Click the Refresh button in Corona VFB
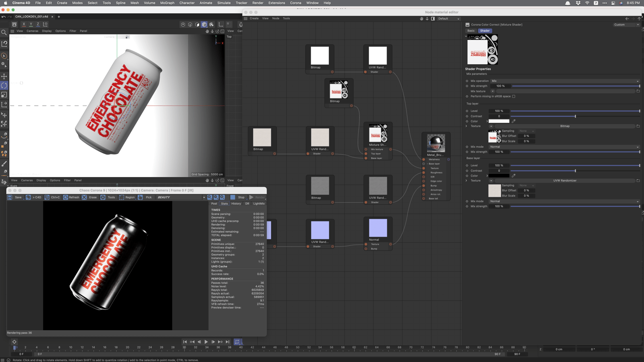 point(71,197)
